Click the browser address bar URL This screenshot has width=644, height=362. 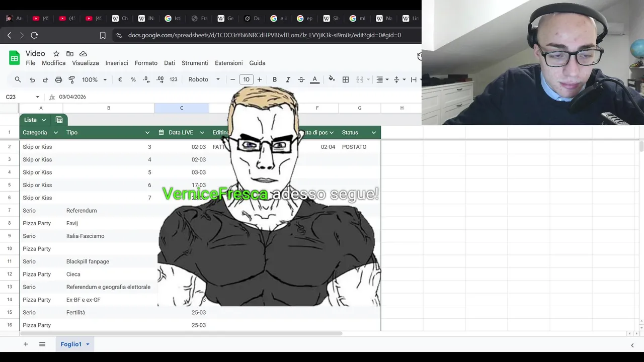[265, 35]
